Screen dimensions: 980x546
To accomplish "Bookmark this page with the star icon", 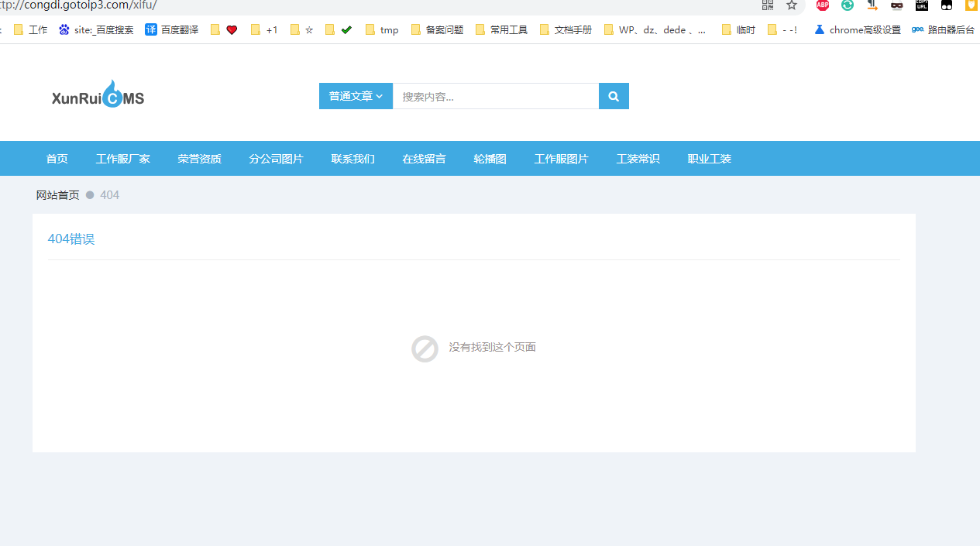I will tap(791, 5).
